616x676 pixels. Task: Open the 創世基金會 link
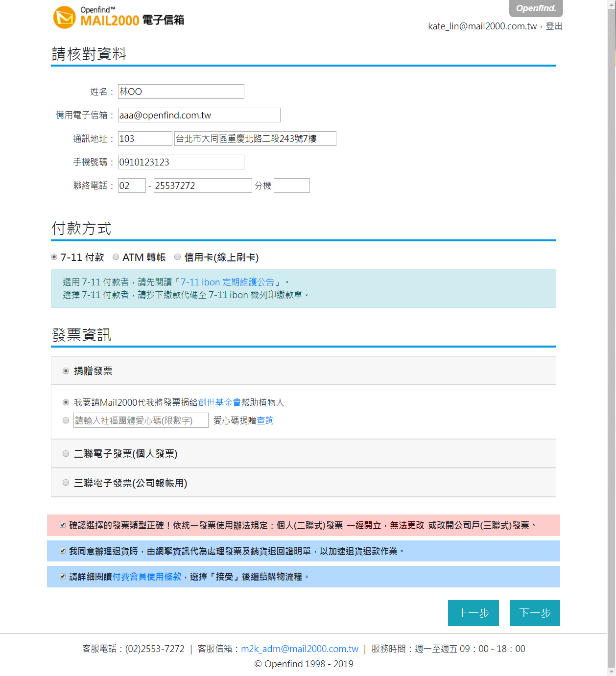coord(219,402)
